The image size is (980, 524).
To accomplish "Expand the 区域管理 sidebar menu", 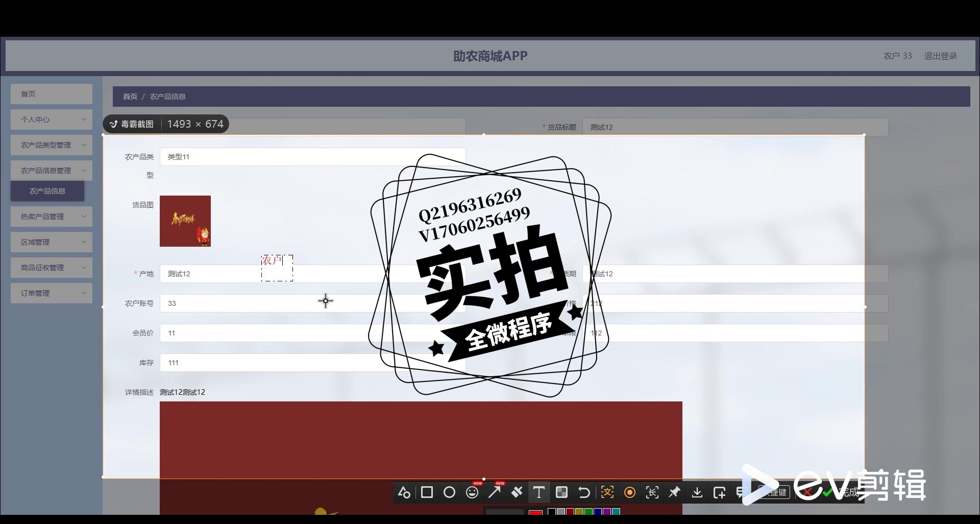I will (52, 242).
